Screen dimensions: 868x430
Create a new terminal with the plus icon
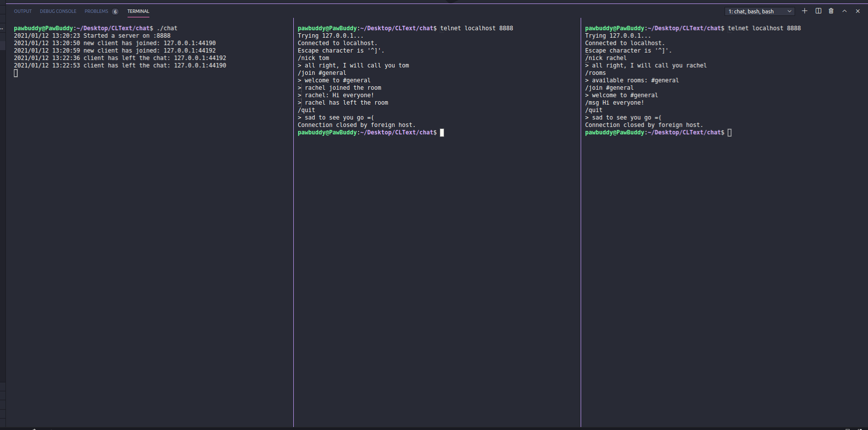804,11
